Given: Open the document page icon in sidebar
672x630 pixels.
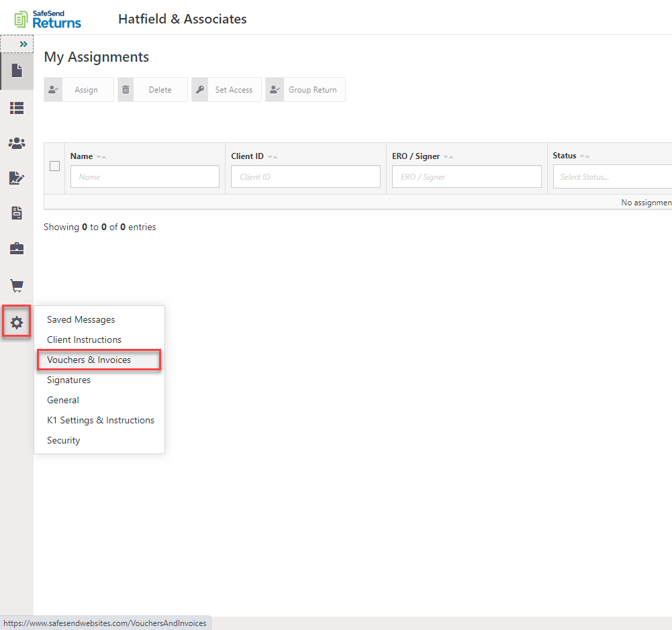Looking at the screenshot, I should coord(17,70).
